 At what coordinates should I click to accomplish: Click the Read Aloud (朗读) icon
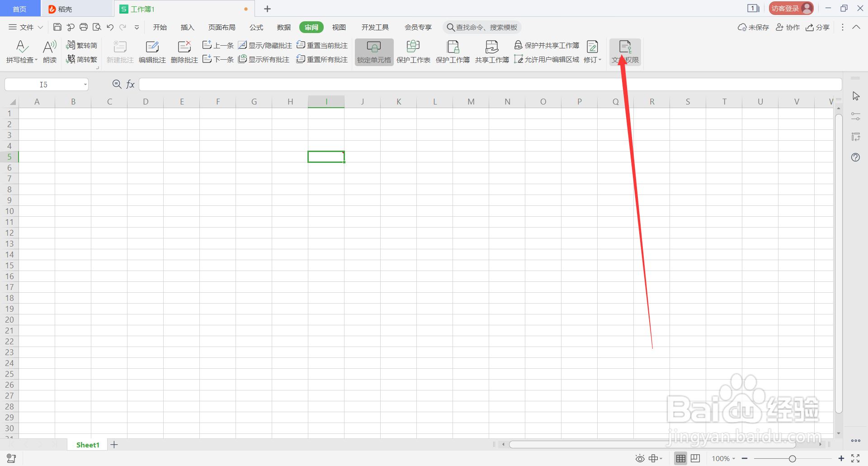click(x=50, y=52)
